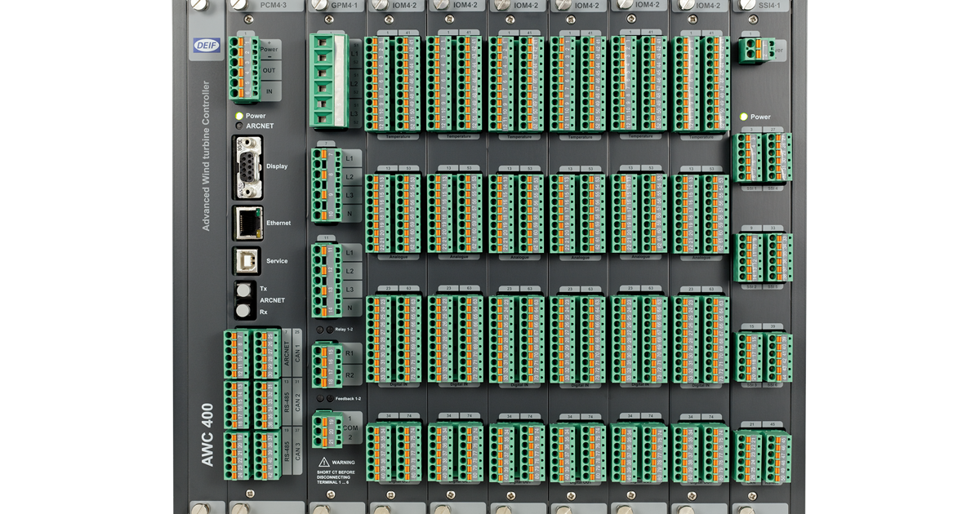
Task: Click the Tx label
Action: click(263, 289)
